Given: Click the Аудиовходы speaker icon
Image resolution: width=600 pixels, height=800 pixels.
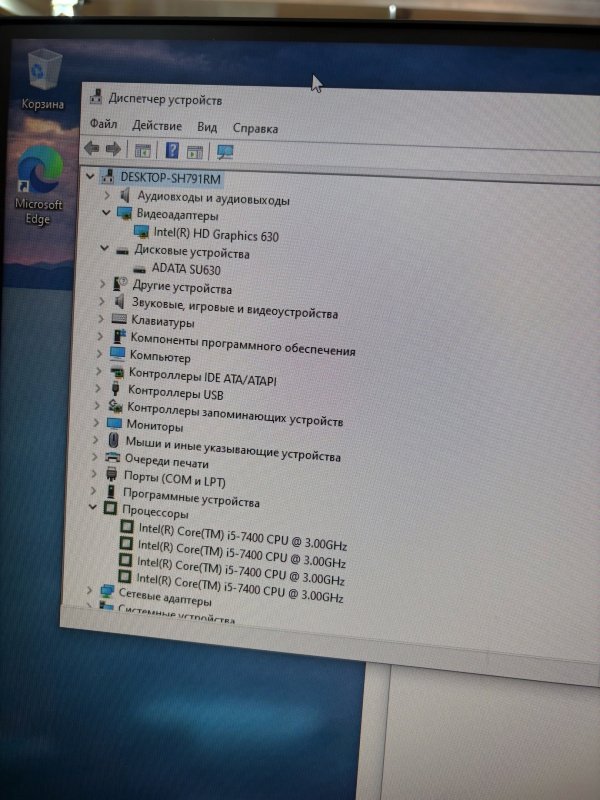Looking at the screenshot, I should [124, 195].
